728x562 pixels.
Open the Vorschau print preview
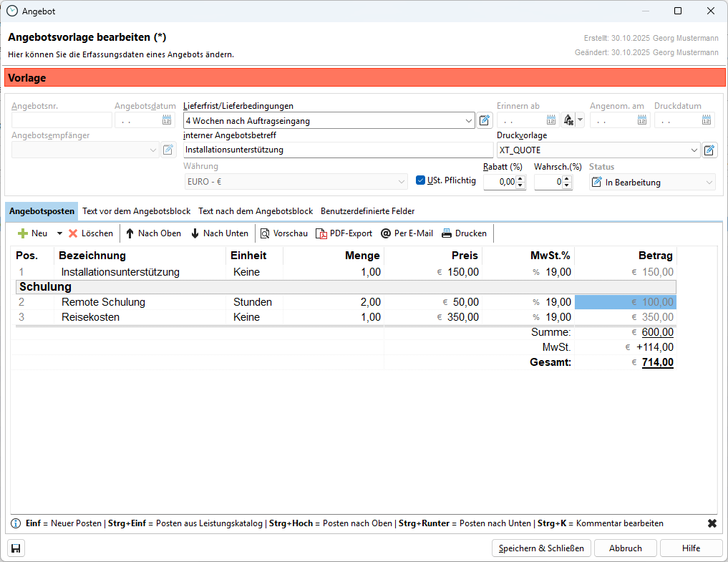pyautogui.click(x=283, y=233)
